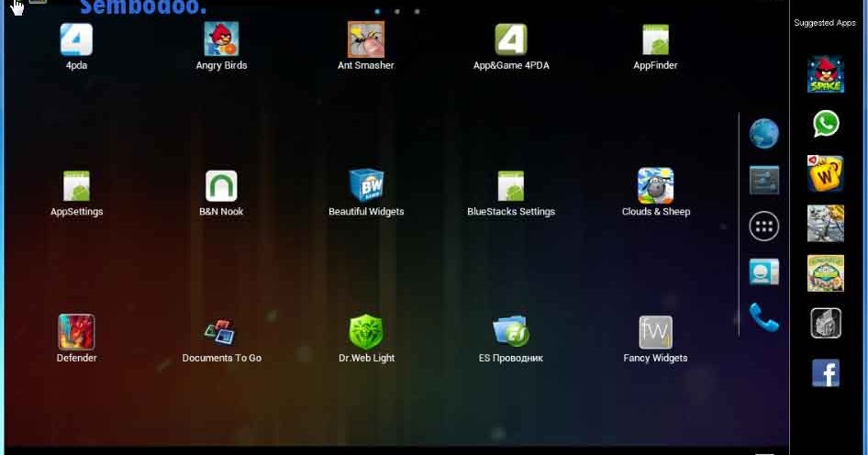Open the suggested gray rounded-square app
The width and height of the screenshot is (868, 455).
tap(826, 323)
